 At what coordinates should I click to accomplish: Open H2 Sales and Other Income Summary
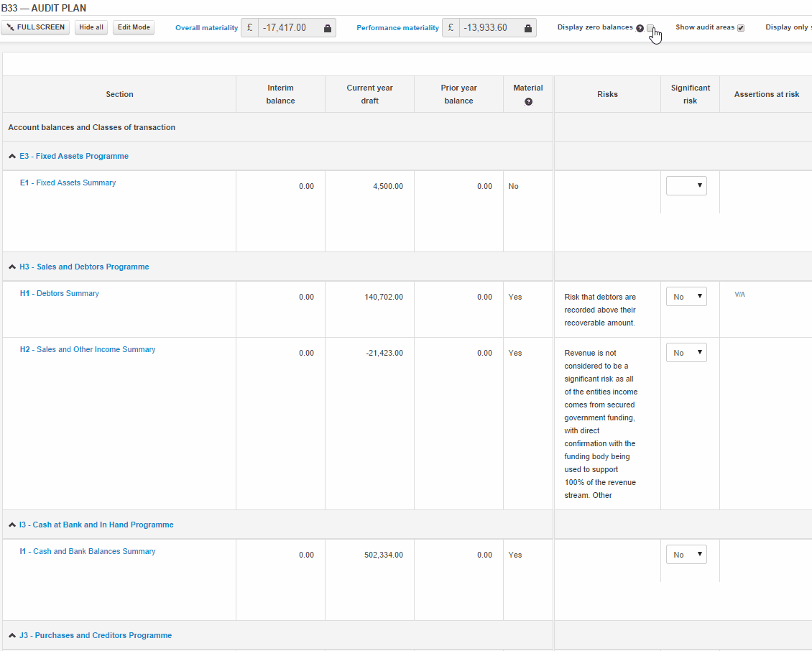(x=88, y=349)
